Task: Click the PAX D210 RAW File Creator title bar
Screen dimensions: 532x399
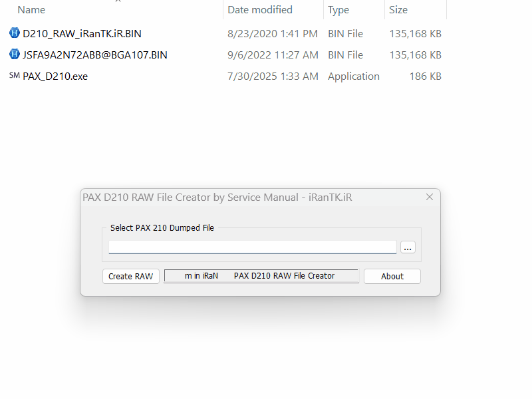Action: (x=217, y=197)
